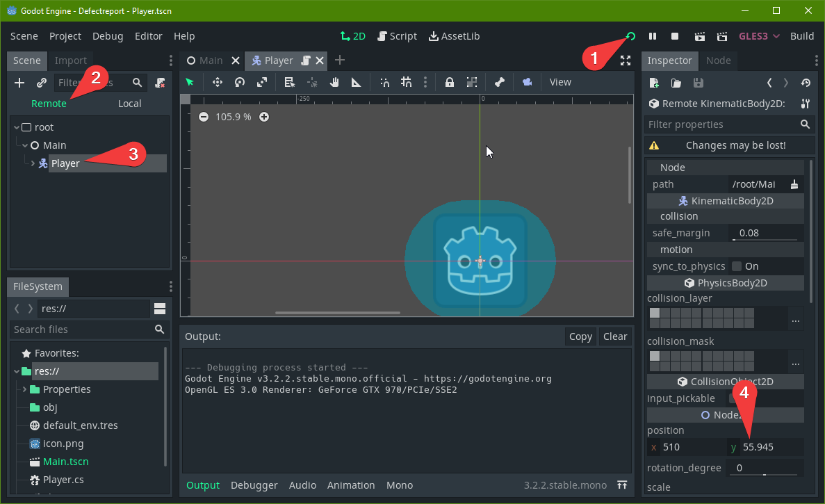Collapse the res:// folder in FileSystem
Image resolution: width=825 pixels, height=504 pixels.
[x=16, y=371]
